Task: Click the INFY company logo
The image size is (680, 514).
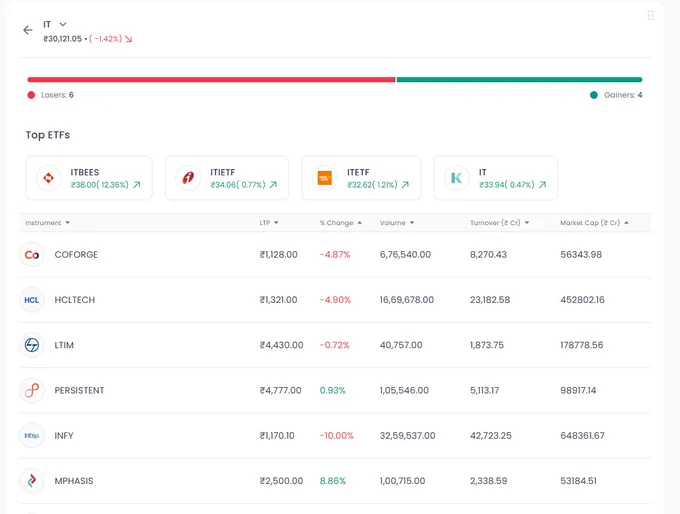Action: 32,435
